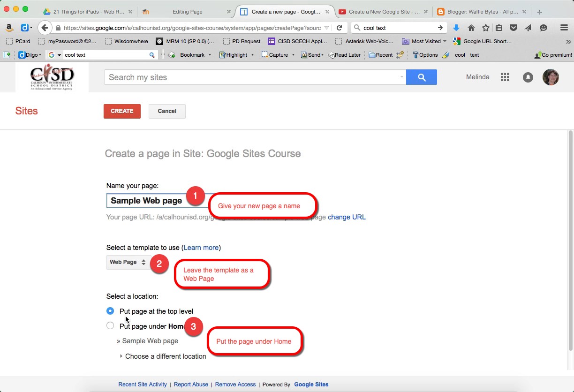Screen dimensions: 574x392
Task: Select Put page at the top level
Action: tap(110, 311)
